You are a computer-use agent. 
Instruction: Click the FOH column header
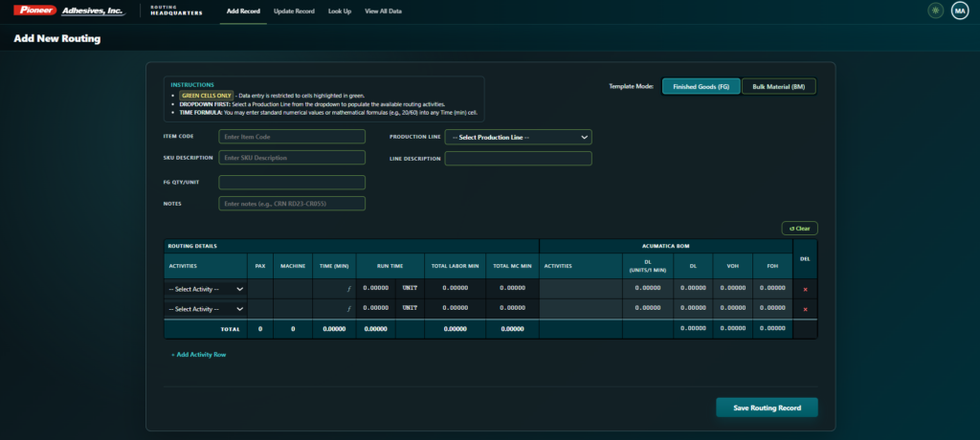[x=772, y=266]
